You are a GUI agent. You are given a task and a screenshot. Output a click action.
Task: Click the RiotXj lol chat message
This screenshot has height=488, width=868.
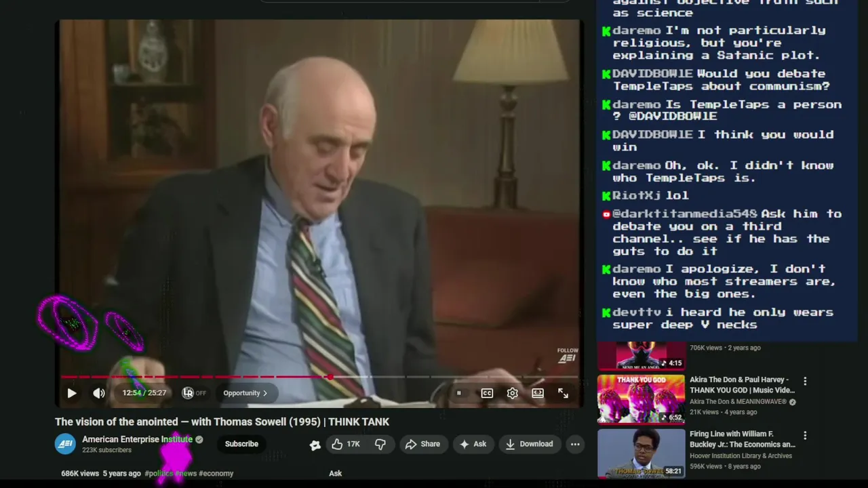(650, 195)
